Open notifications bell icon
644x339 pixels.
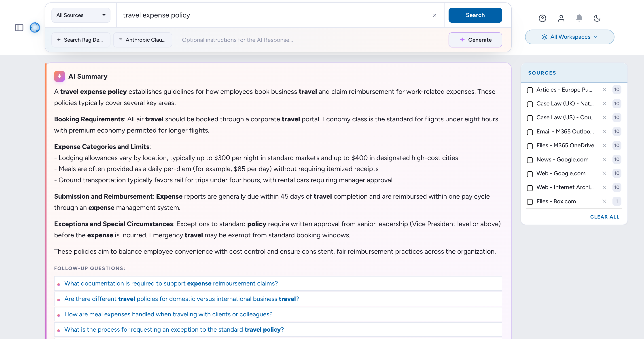tap(579, 18)
